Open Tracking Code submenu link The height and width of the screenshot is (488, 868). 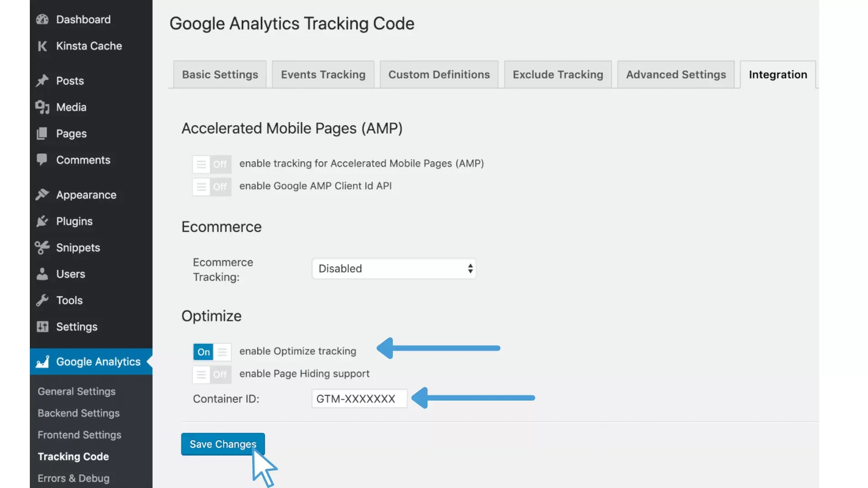[x=73, y=456]
